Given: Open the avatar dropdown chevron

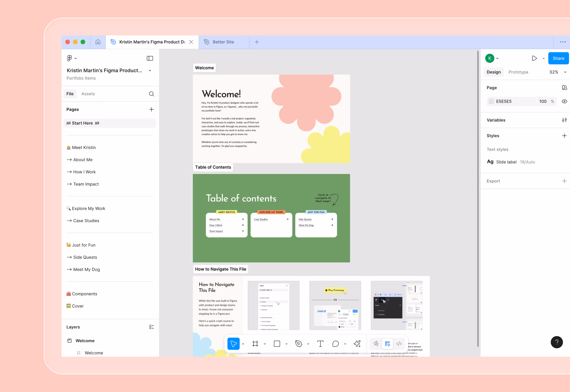Looking at the screenshot, I should point(497,58).
